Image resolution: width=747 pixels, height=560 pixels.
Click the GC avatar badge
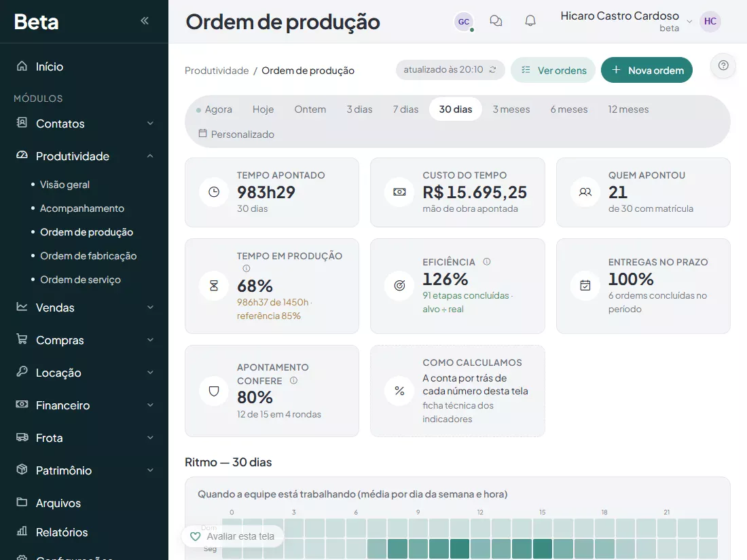tap(464, 22)
